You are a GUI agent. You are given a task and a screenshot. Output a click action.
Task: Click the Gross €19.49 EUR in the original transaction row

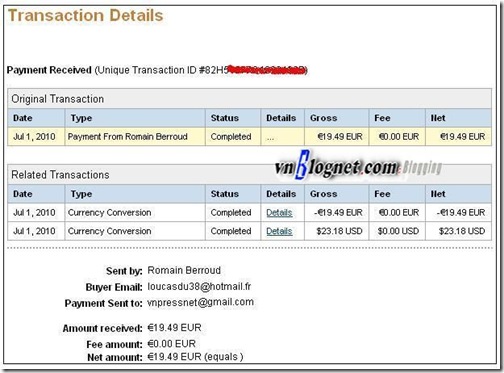(x=340, y=137)
